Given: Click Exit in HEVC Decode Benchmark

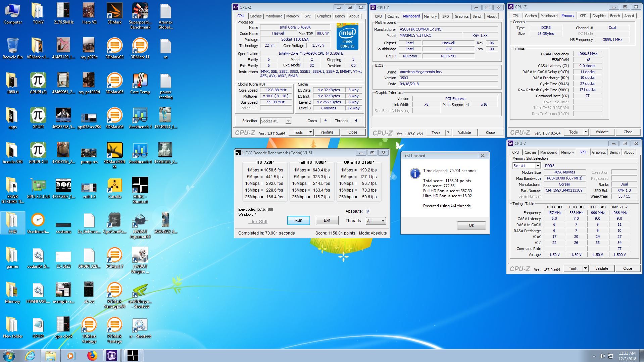Looking at the screenshot, I should 327,220.
